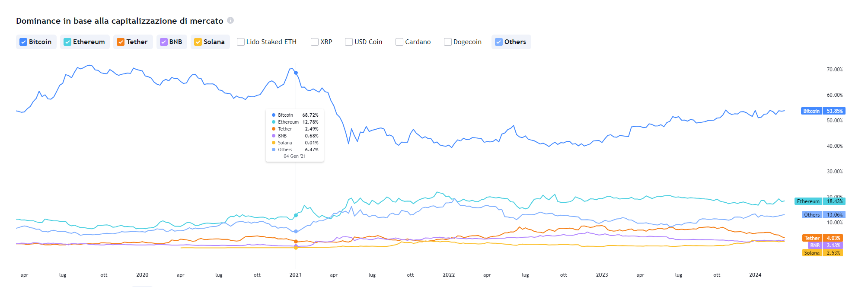Click the purple BNB 3.13% label
This screenshot has width=868, height=287.
click(826, 246)
